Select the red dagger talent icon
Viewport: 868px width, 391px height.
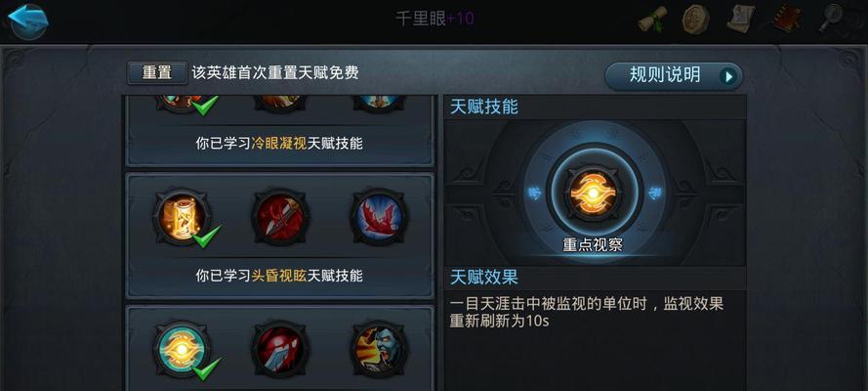click(x=280, y=217)
